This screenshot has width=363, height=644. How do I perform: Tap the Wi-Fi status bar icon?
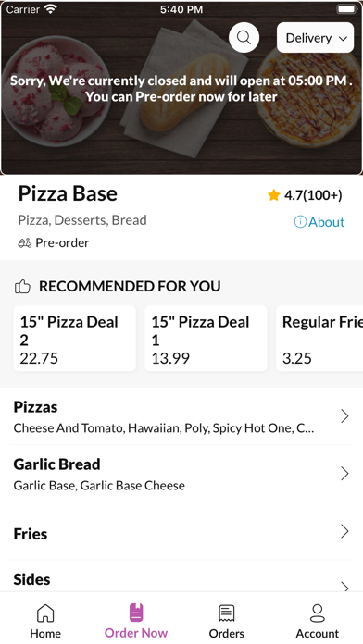(51, 9)
